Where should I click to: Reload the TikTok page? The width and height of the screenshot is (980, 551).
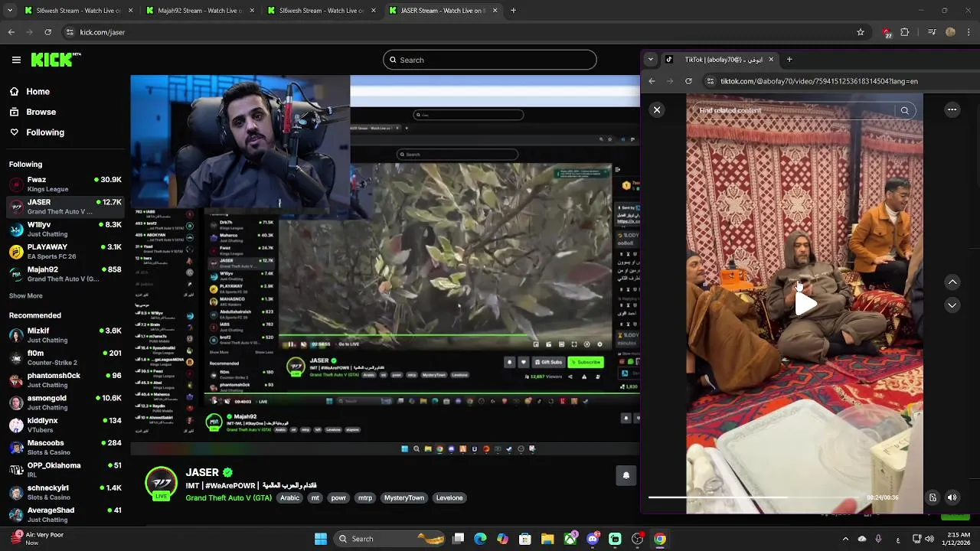point(688,81)
